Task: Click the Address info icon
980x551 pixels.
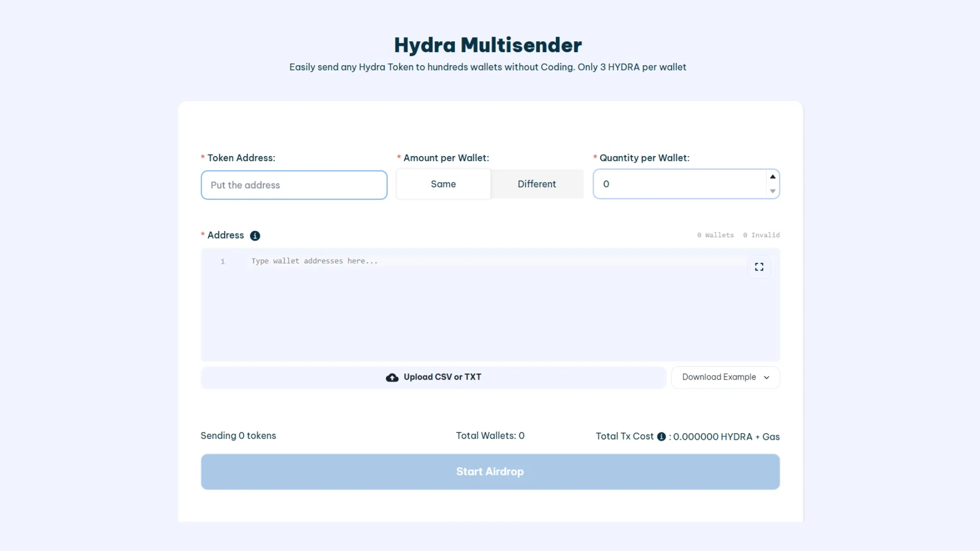Action: click(x=255, y=236)
